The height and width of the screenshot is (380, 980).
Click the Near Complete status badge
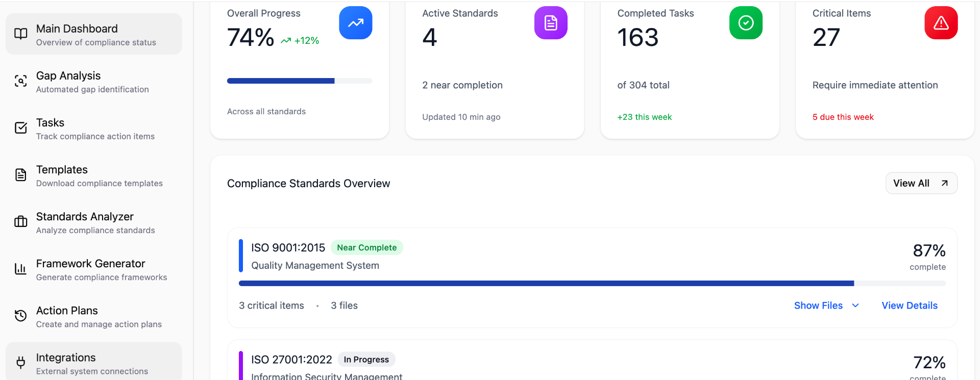366,247
